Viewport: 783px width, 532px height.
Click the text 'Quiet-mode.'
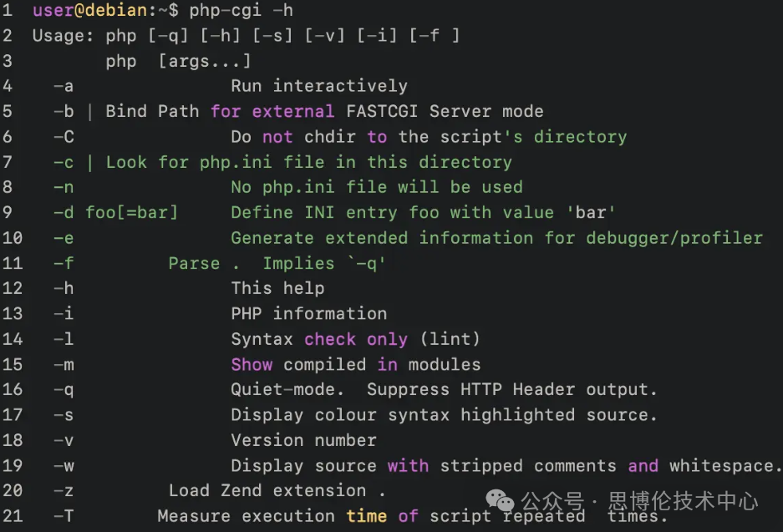(x=287, y=389)
